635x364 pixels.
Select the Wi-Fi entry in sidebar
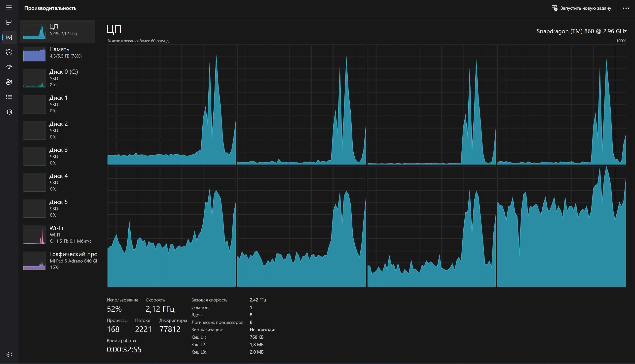[57, 234]
